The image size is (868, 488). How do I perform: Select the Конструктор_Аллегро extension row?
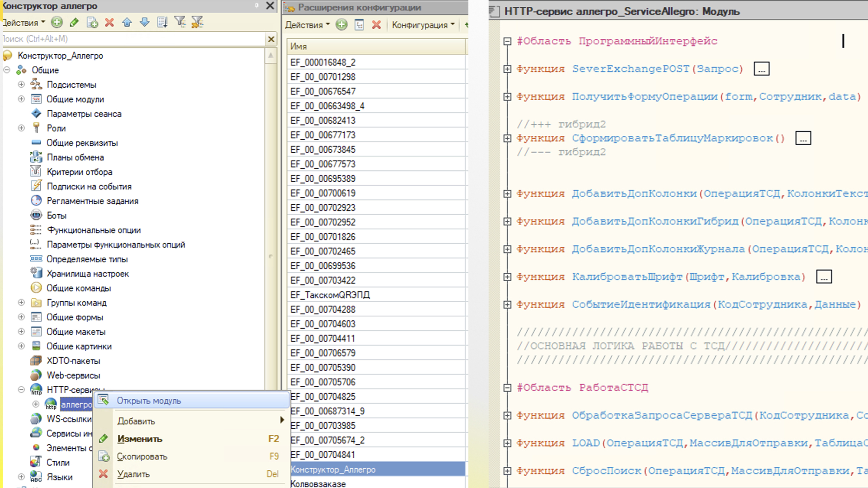376,469
